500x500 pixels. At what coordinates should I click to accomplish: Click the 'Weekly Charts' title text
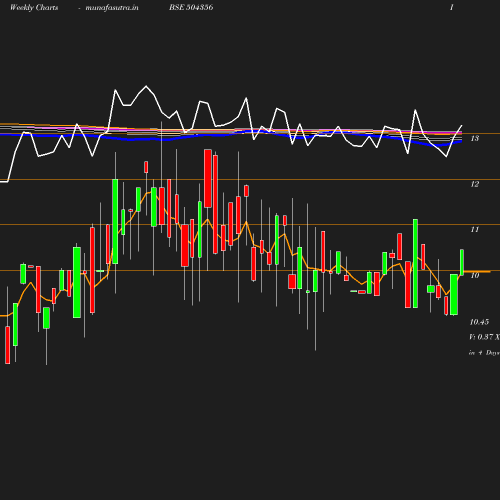(34, 8)
